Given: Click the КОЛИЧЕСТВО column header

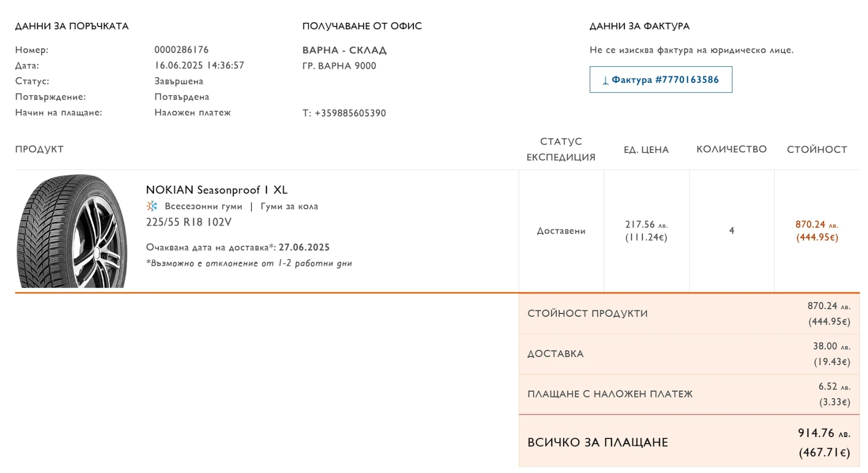Looking at the screenshot, I should click(732, 149).
